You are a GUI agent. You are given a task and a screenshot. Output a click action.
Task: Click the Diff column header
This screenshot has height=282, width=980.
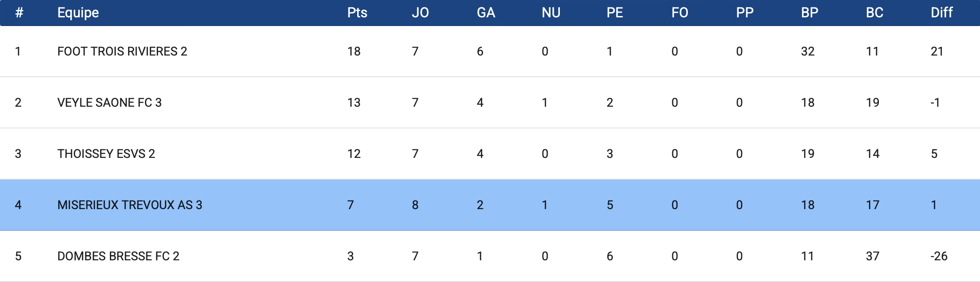click(941, 13)
